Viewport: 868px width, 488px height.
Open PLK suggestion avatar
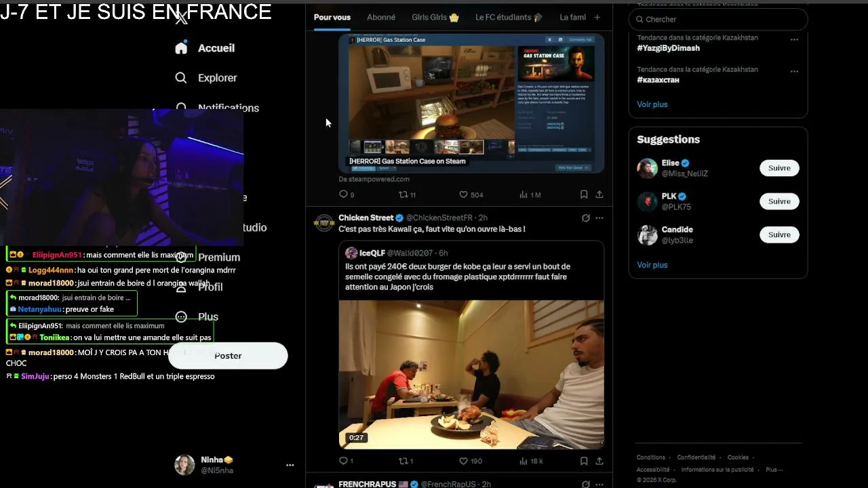tap(648, 201)
